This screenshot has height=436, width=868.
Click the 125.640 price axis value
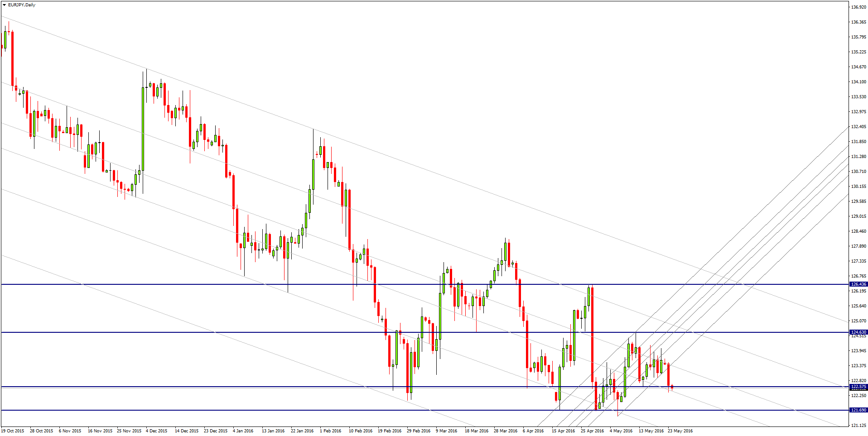pyautogui.click(x=859, y=306)
